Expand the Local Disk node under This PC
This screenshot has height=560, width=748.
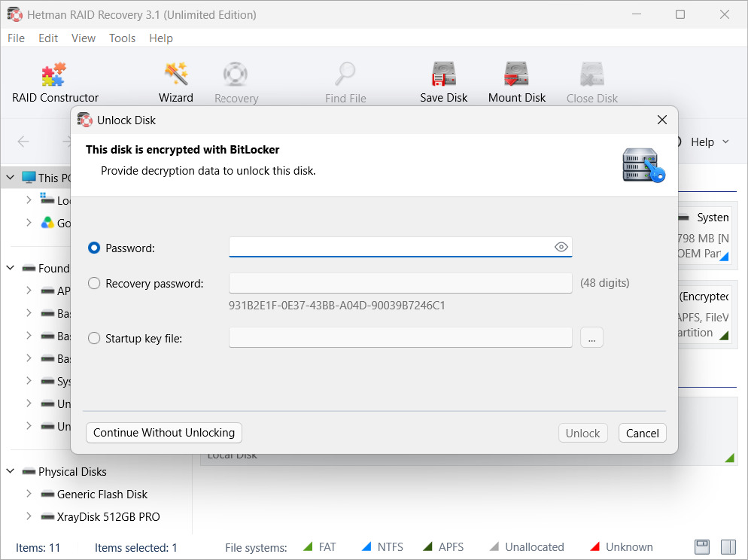pos(29,200)
